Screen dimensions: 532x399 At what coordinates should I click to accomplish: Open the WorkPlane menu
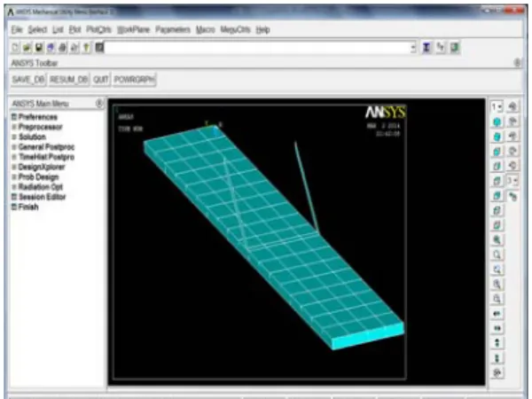coord(133,30)
